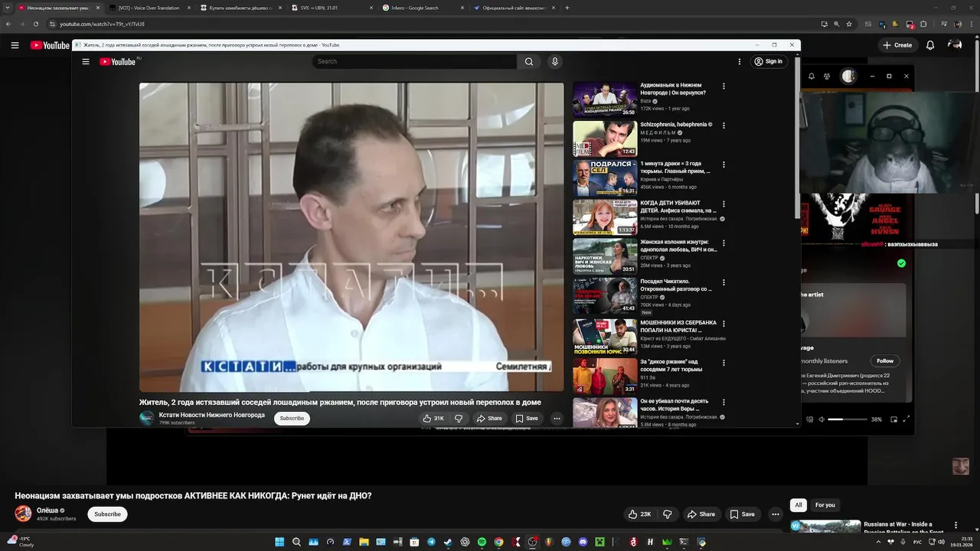Switch to the '[VOT] - Voice Over Translation' tab
980x551 pixels.
[149, 8]
